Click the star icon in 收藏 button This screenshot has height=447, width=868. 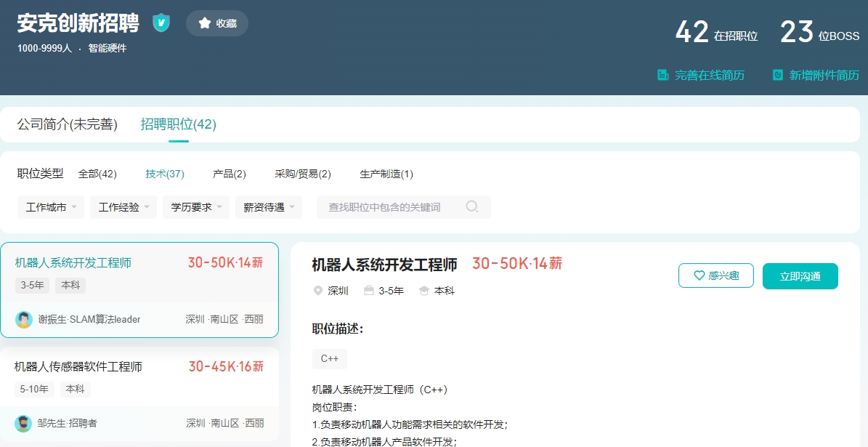205,23
